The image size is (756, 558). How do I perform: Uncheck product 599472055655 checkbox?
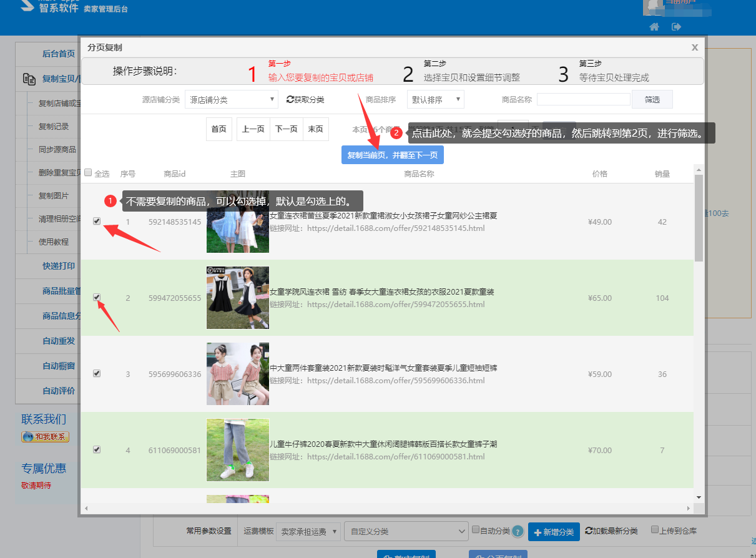(97, 297)
